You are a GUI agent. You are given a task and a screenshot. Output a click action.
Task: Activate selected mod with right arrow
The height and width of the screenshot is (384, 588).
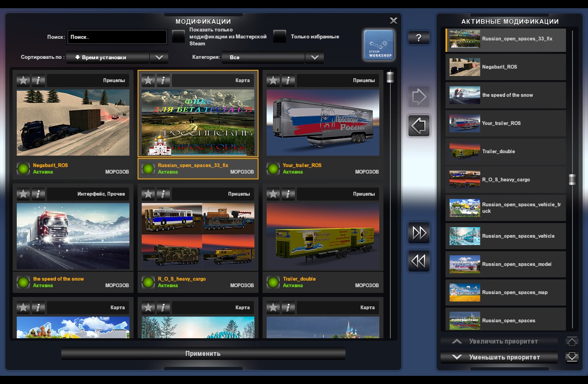point(419,97)
